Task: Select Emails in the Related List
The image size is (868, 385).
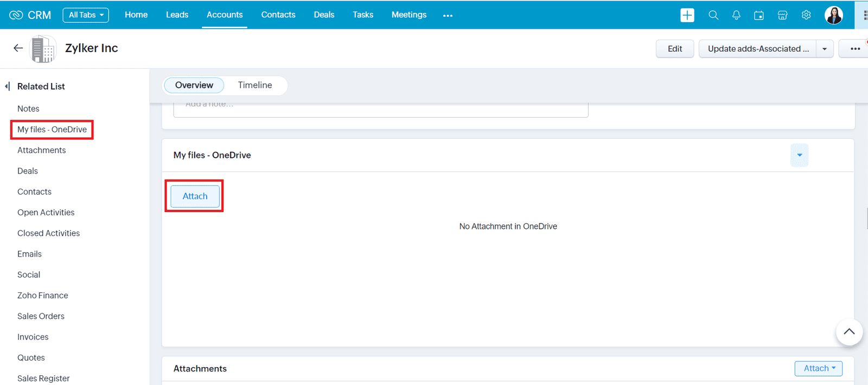Action: [x=29, y=254]
